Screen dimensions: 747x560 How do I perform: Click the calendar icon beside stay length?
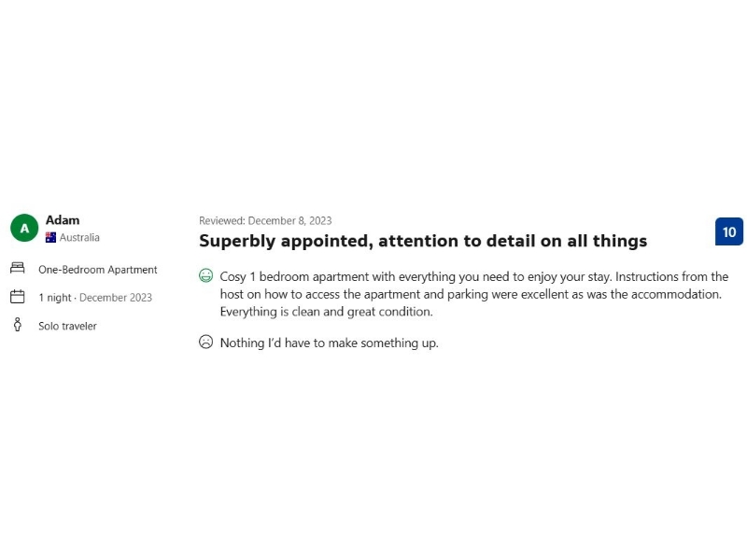18,297
